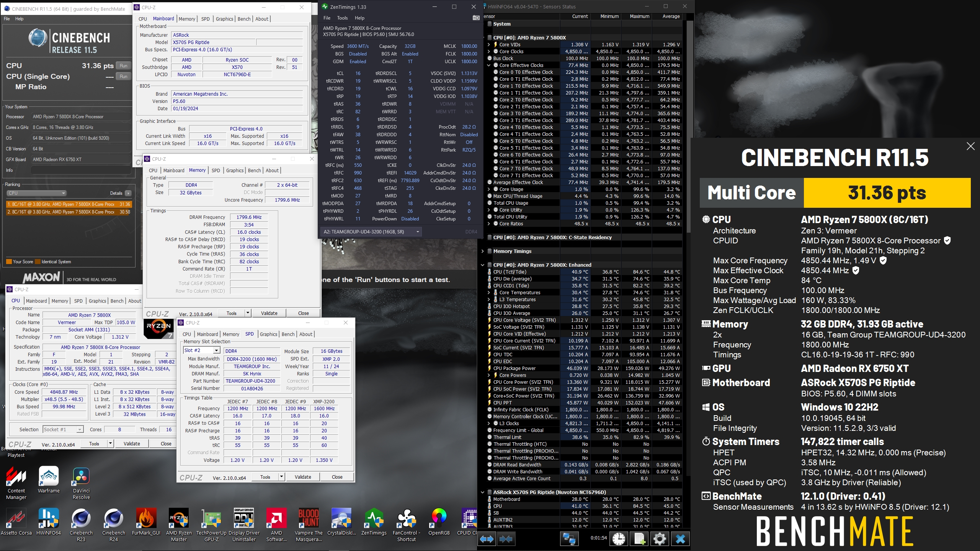This screenshot has height=551, width=980.
Task: Select first ranking entry scoring 31.36
Action: click(69, 204)
